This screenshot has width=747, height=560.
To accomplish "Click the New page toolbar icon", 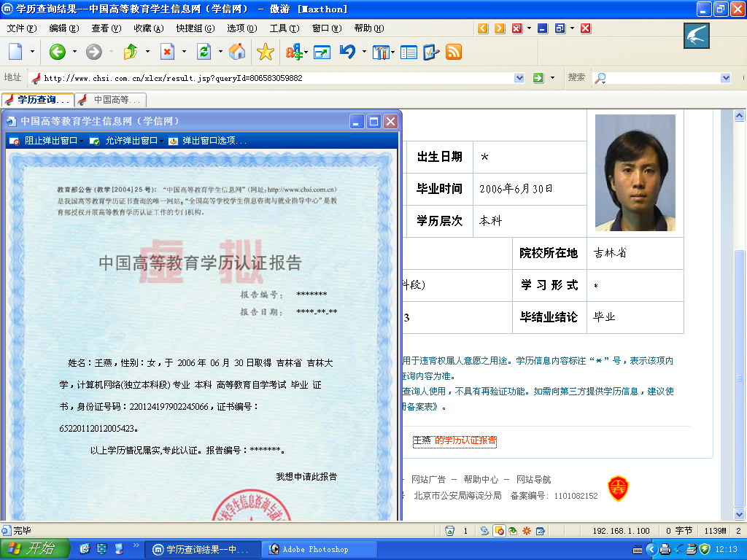I will point(15,52).
